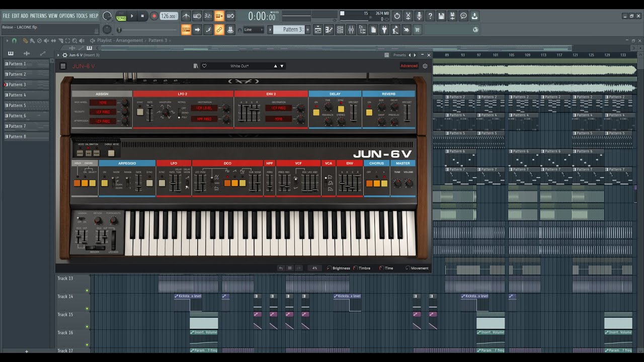The height and width of the screenshot is (362, 644).
Task: Toggle the metronome icon
Action: point(186,16)
